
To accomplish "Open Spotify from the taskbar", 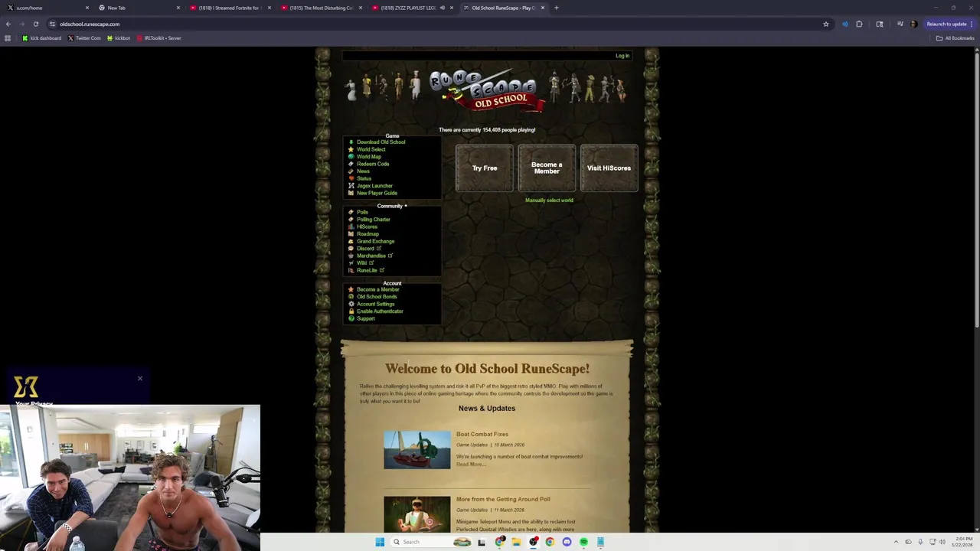I will click(583, 542).
